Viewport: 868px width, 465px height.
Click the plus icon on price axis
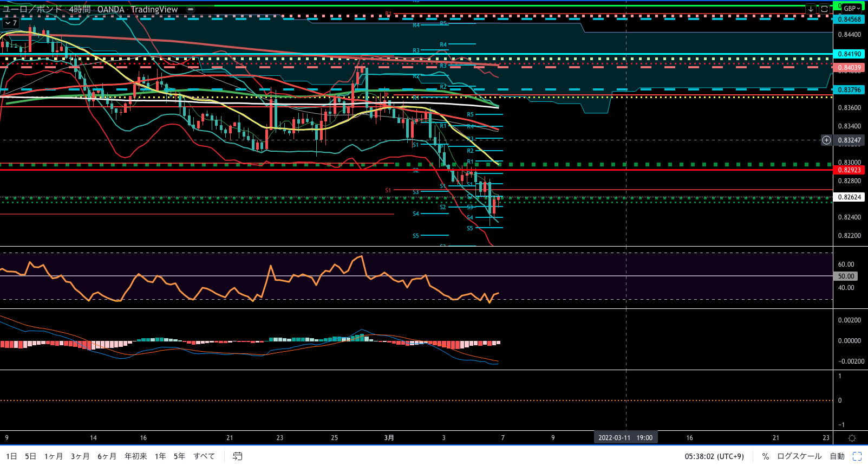point(826,140)
